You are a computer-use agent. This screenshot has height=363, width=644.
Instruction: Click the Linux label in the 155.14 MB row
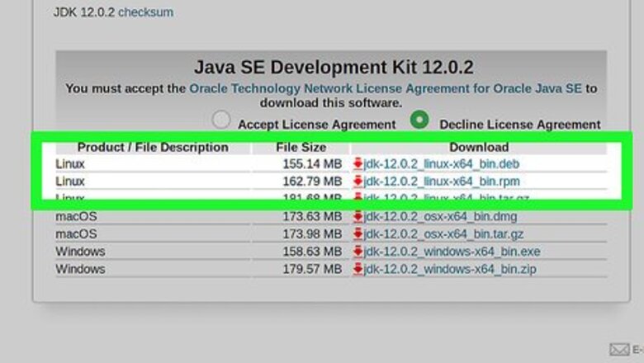(x=70, y=163)
